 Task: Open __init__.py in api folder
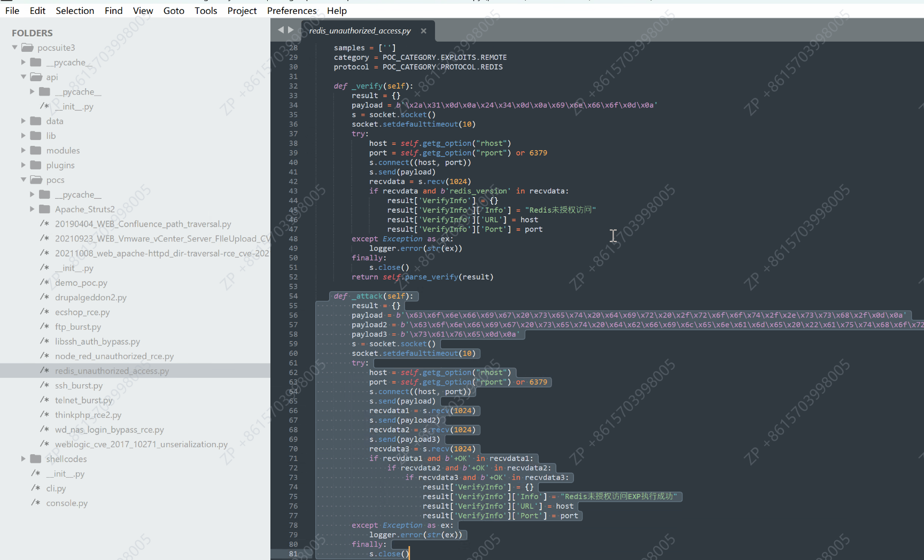[74, 106]
